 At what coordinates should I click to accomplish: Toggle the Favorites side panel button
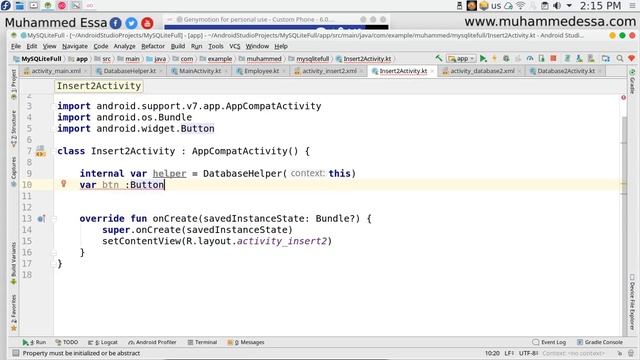click(13, 312)
